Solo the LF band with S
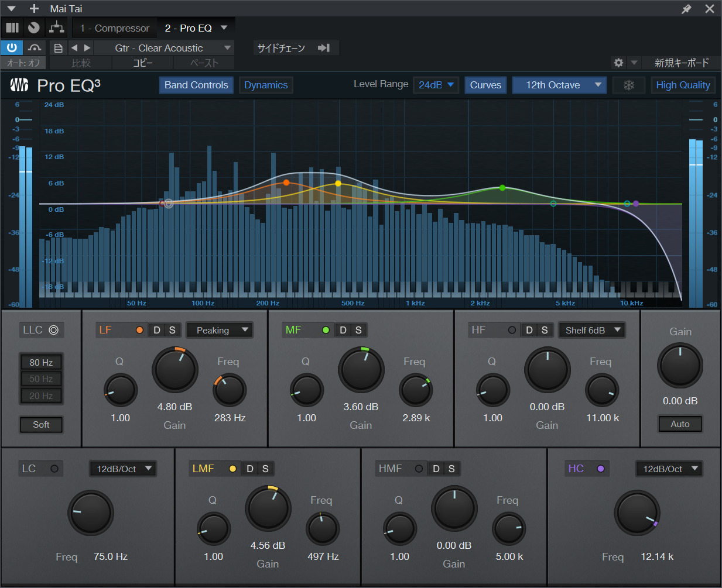This screenshot has height=588, width=722. [172, 330]
